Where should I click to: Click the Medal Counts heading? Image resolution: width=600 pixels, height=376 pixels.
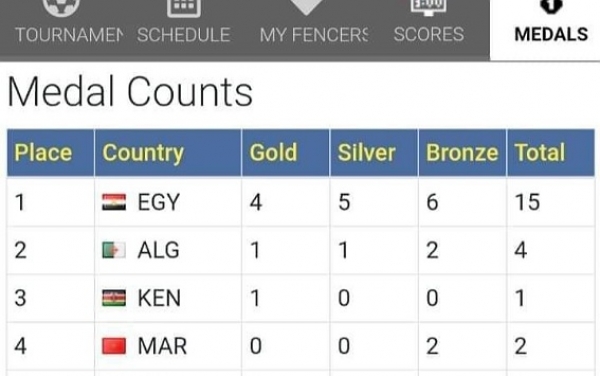(x=130, y=92)
